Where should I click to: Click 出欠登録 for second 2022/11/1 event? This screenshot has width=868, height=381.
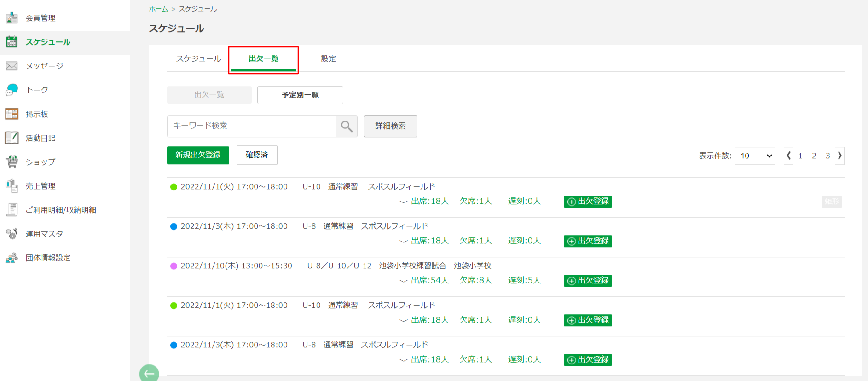(588, 320)
